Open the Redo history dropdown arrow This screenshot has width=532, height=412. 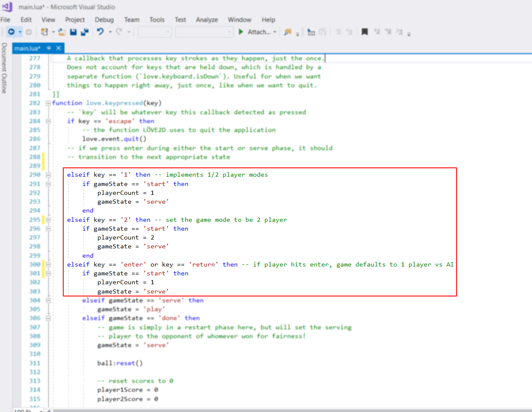(129, 32)
